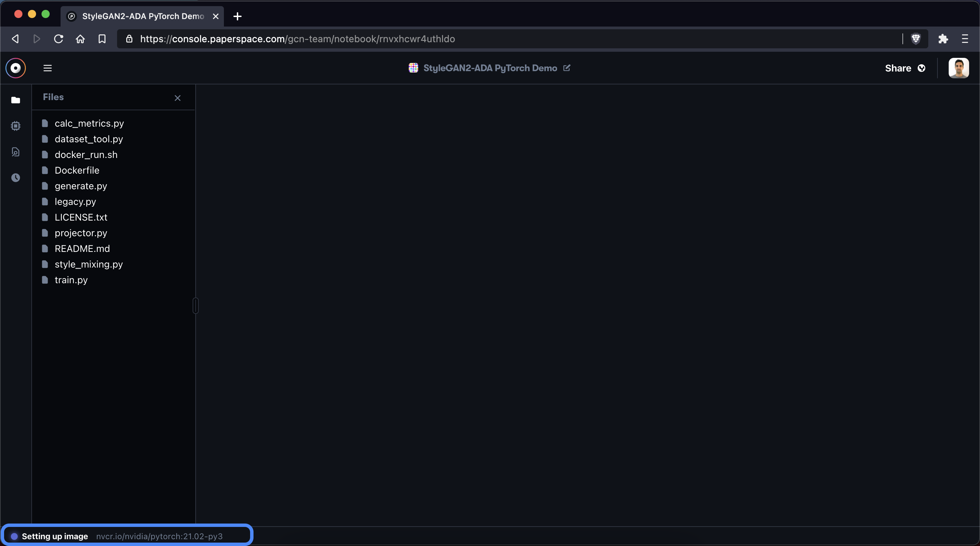Click the browser extensions puzzle icon
980x546 pixels.
click(943, 39)
